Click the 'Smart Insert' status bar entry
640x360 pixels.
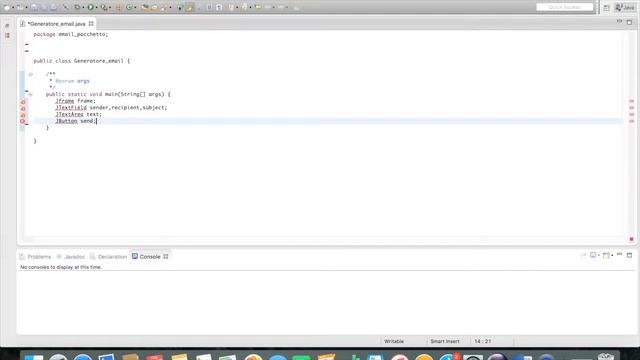tap(444, 341)
